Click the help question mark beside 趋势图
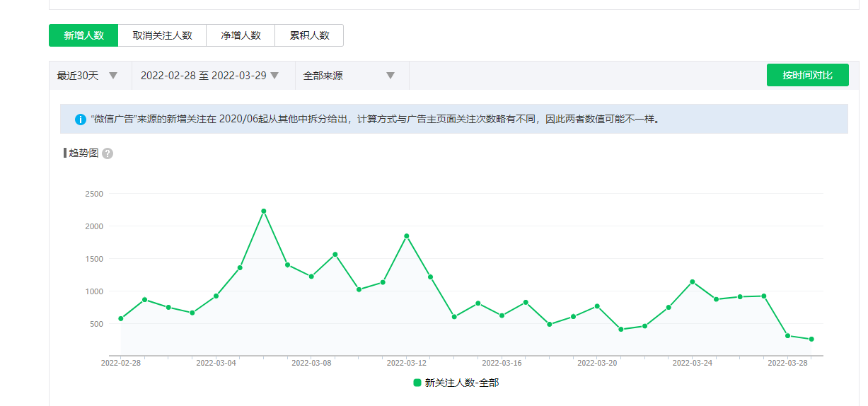This screenshot has width=868, height=406. pyautogui.click(x=108, y=153)
